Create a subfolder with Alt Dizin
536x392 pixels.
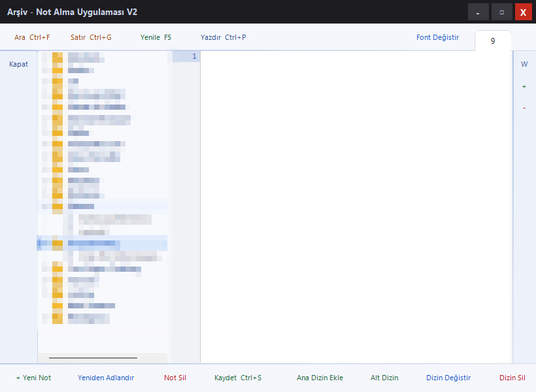(x=384, y=378)
